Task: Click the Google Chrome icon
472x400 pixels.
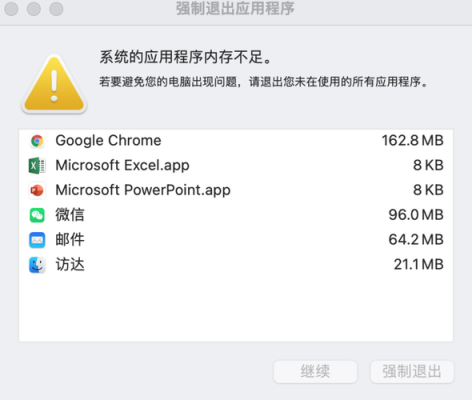Action: point(37,141)
